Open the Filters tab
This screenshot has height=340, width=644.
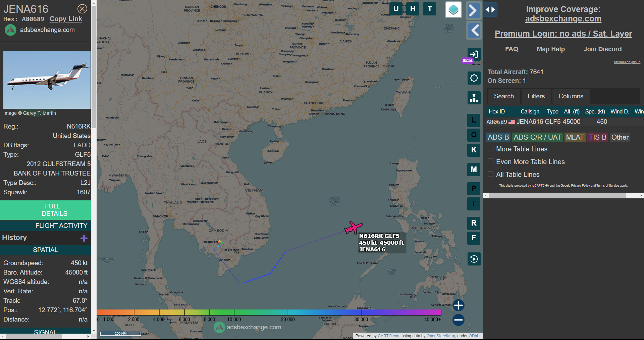(x=536, y=96)
